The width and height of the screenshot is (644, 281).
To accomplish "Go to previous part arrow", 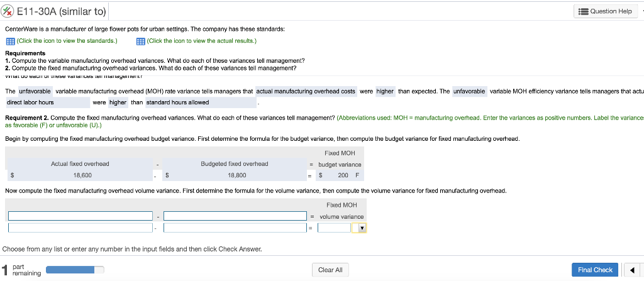I will coord(632,270).
